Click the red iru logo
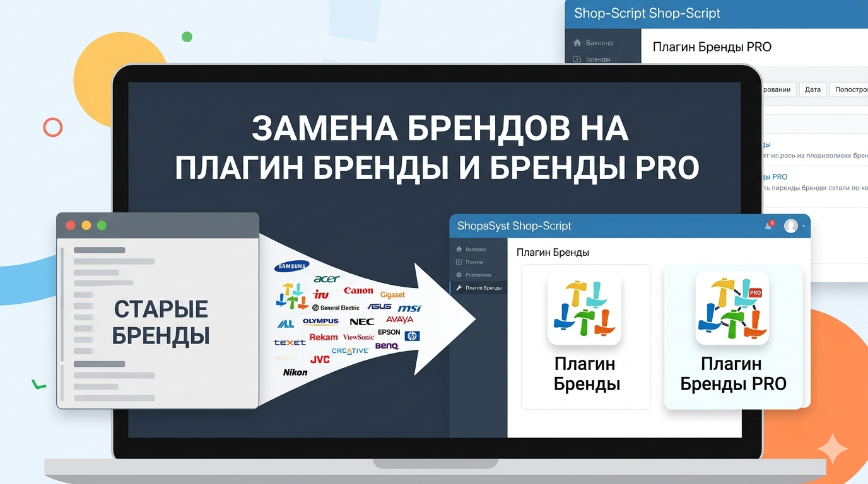 [321, 294]
